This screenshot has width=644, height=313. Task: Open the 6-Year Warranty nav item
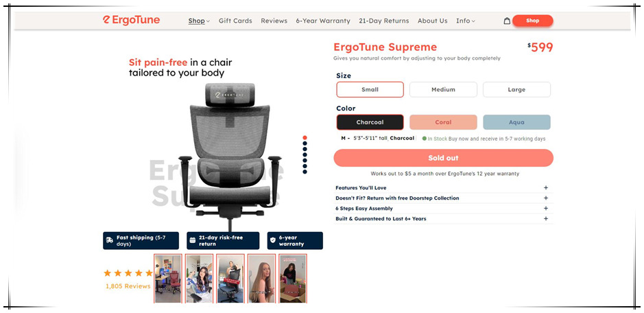point(323,21)
